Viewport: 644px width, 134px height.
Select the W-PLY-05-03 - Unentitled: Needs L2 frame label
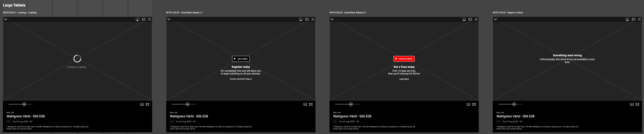(347, 13)
